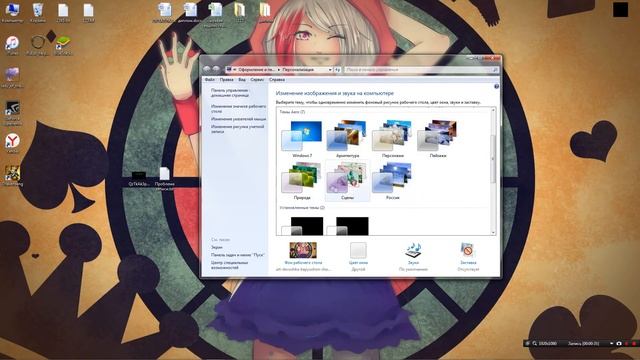Image resolution: width=640 pixels, height=360 pixels.
Task: Open Taskbar and Start menu link
Action: [x=238, y=255]
